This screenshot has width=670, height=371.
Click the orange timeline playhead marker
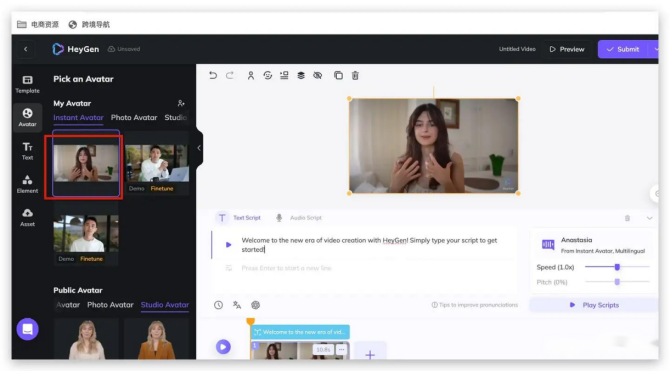251,321
